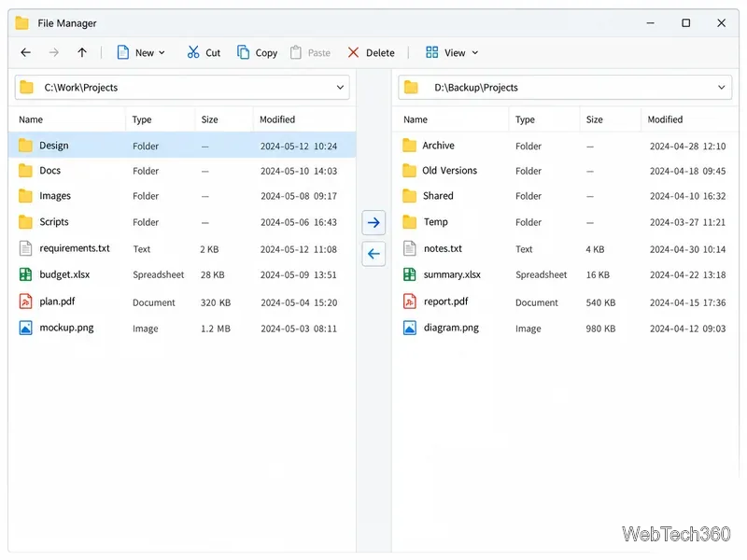
Task: Click the date 2024-04-30 10:14 of notes.txt
Action: click(687, 249)
